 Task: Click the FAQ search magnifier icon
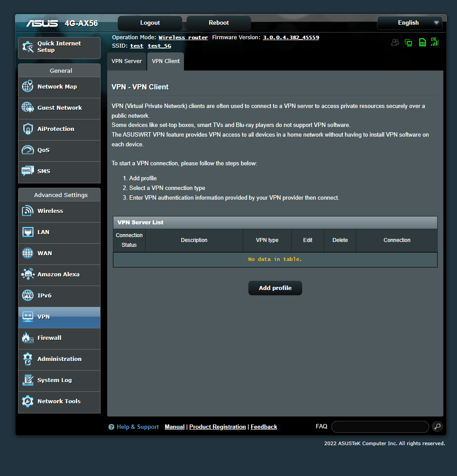coord(437,427)
